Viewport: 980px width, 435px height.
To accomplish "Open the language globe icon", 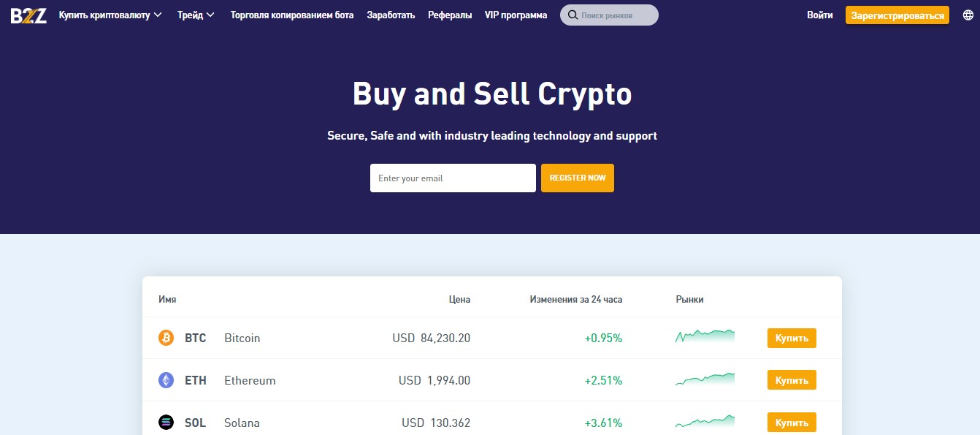I will click(968, 15).
